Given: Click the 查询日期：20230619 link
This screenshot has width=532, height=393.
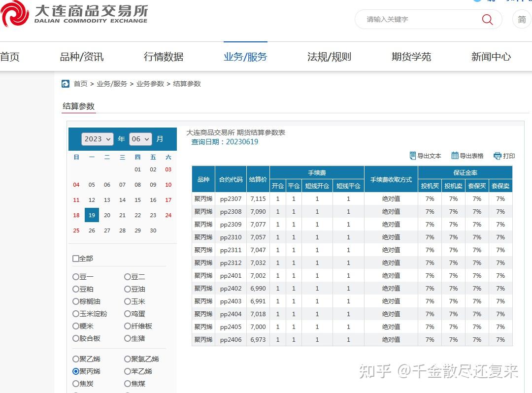Looking at the screenshot, I should pyautogui.click(x=226, y=141).
